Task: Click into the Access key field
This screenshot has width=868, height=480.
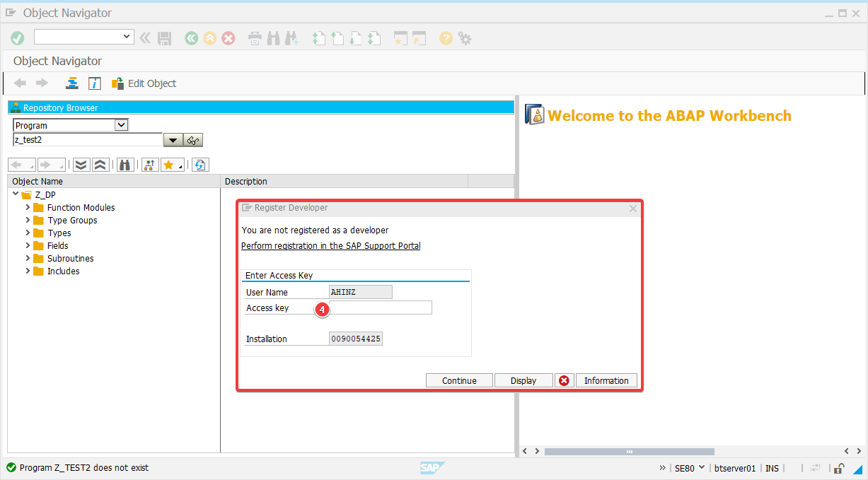Action: (382, 308)
